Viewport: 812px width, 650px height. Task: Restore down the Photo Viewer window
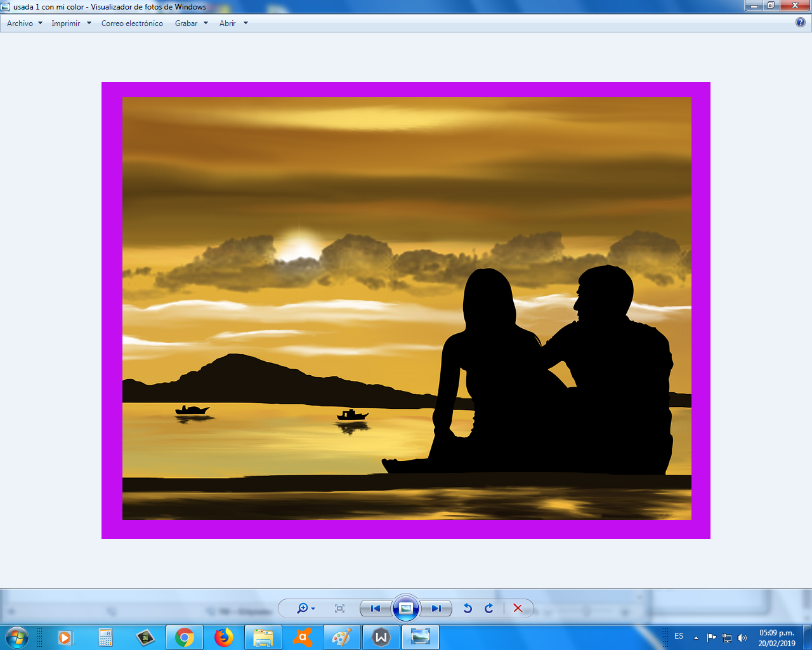click(x=770, y=6)
